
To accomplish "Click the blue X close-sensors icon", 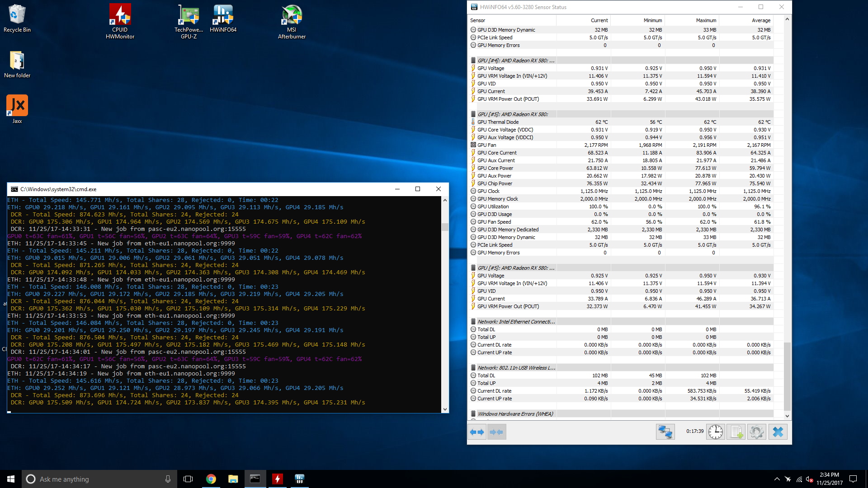I will coord(778,432).
